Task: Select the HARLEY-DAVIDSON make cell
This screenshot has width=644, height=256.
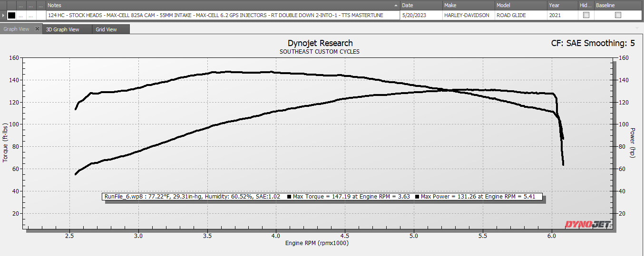Action: coord(468,15)
